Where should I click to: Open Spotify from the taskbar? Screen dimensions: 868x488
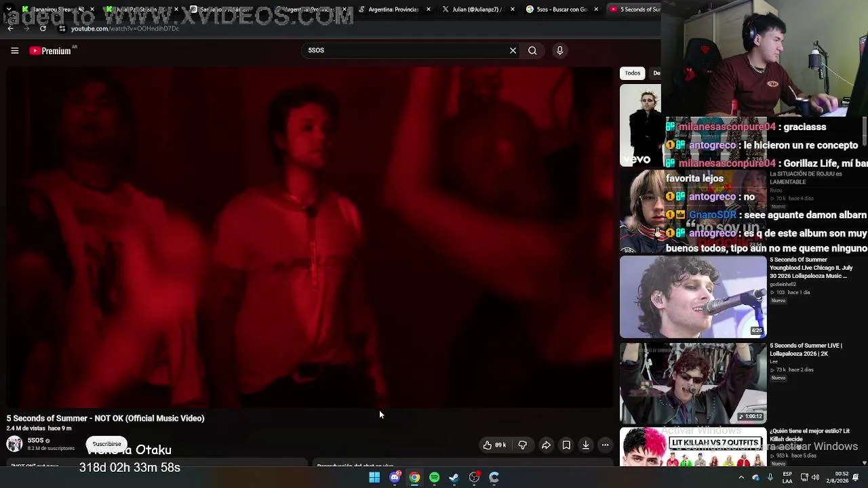point(434,478)
